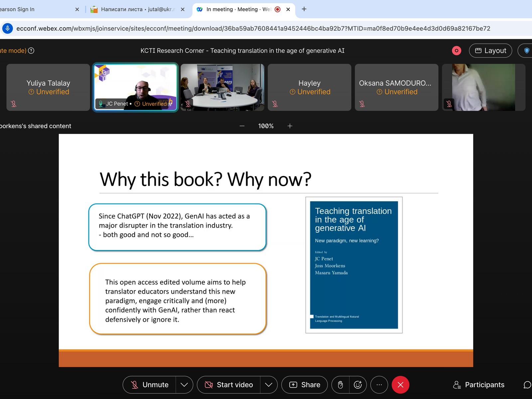Open the Participants panel
This screenshot has width=532, height=399.
[x=479, y=385]
